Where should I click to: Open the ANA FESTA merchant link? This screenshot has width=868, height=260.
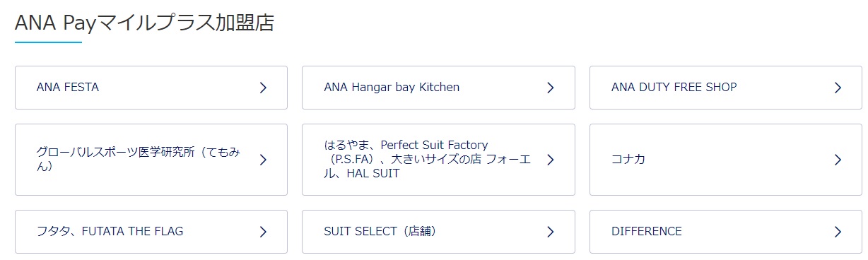click(151, 88)
